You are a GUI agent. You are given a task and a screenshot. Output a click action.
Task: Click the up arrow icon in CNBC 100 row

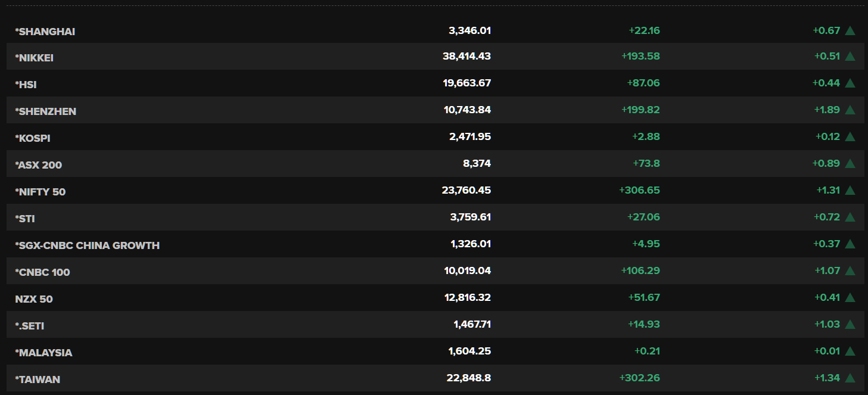pyautogui.click(x=850, y=270)
